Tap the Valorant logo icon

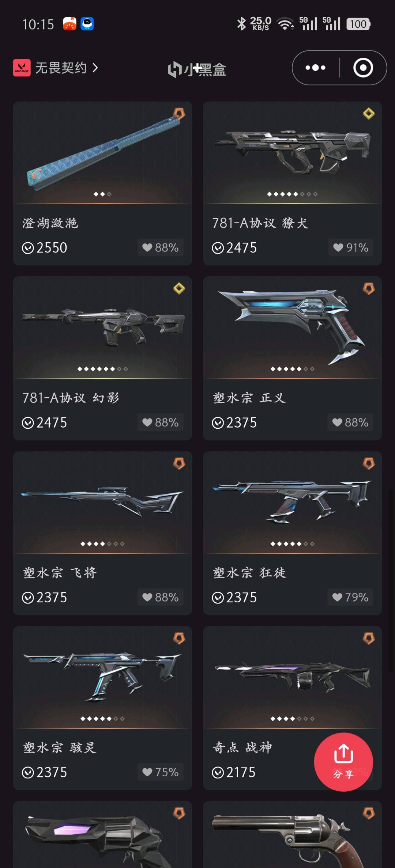(x=22, y=68)
